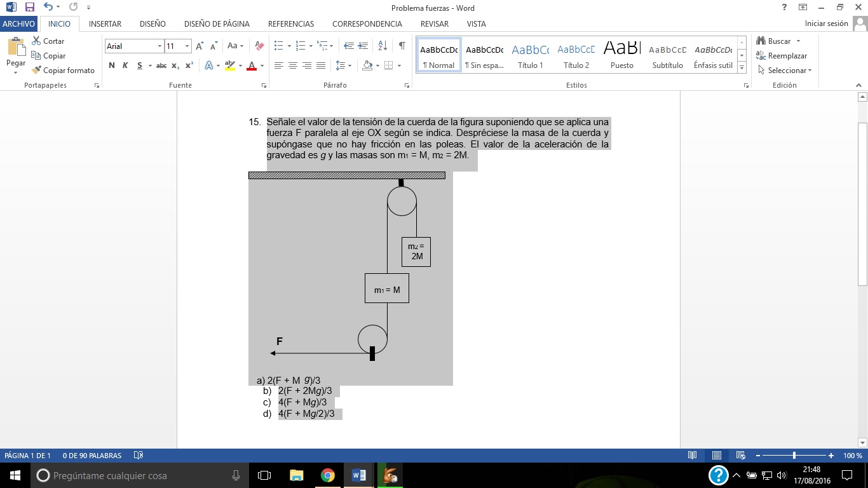This screenshot has height=488, width=868.
Task: Toggle bold formatting N button
Action: tap(112, 65)
